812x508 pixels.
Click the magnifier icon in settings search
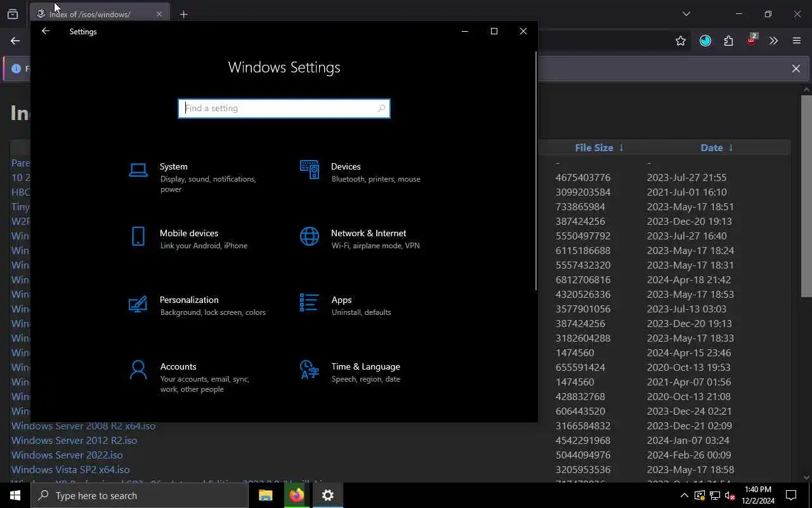pos(381,109)
